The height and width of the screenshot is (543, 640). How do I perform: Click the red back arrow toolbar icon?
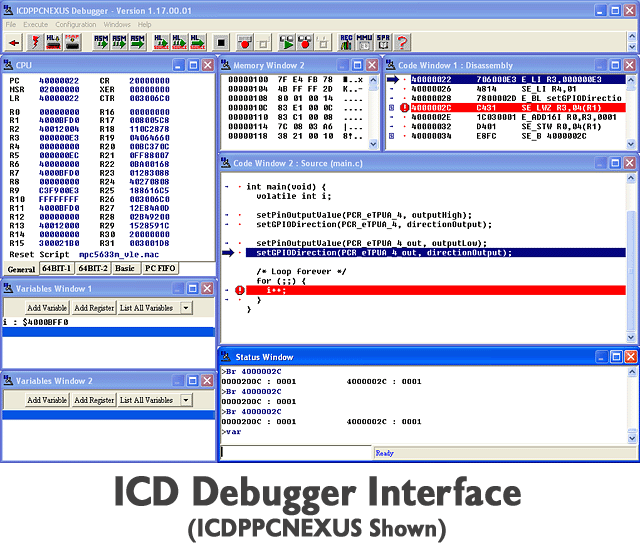point(14,42)
